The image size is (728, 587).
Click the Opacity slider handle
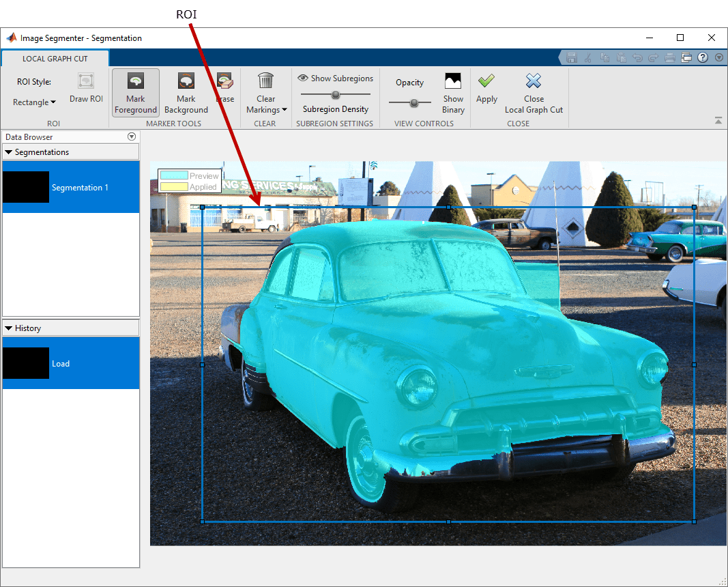pyautogui.click(x=413, y=102)
